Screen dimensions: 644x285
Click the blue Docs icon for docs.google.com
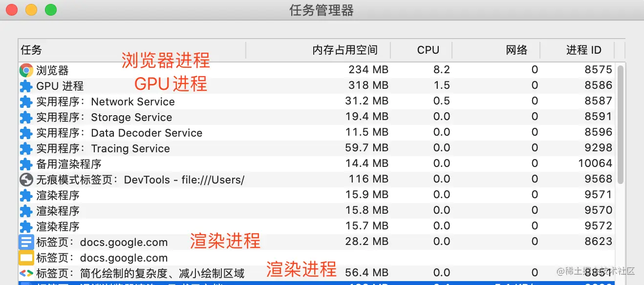26,242
